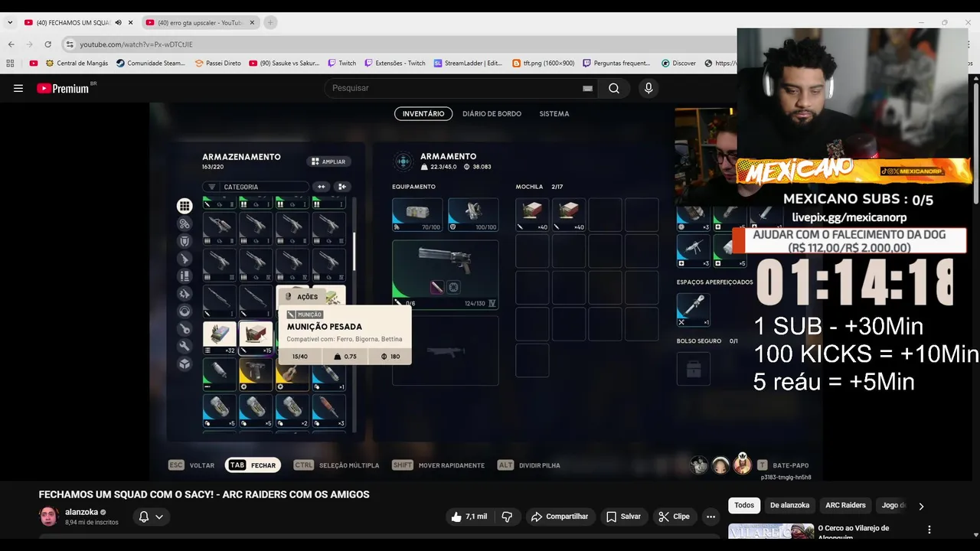
Task: Reload the page in browser
Action: pos(47,44)
